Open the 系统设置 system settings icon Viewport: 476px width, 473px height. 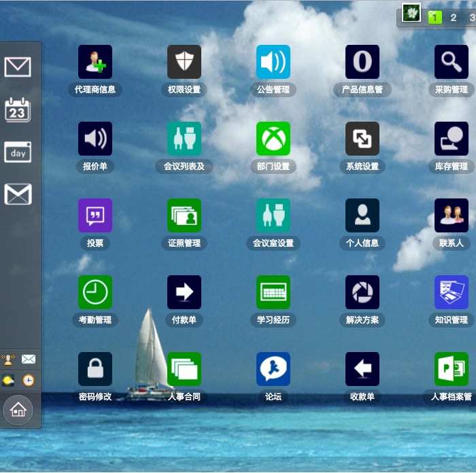coord(362,139)
